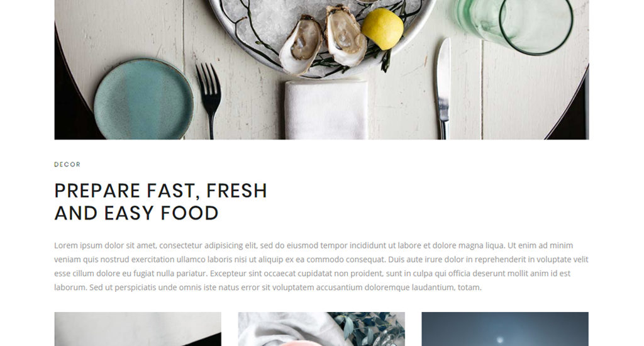This screenshot has width=644, height=346.
Task: Open the bottom-left gallery thumbnail
Action: point(138,329)
